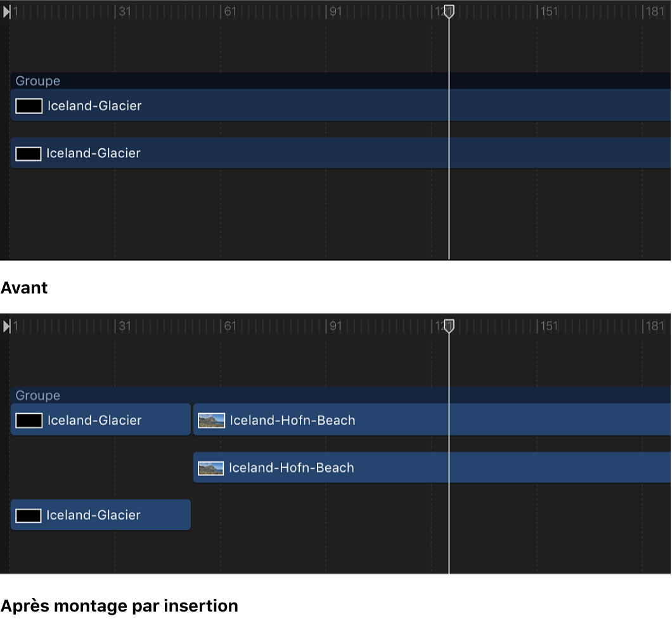Click frame 91 in the Avant ruler
Viewport: 672px width, 621px height.
coord(335,11)
